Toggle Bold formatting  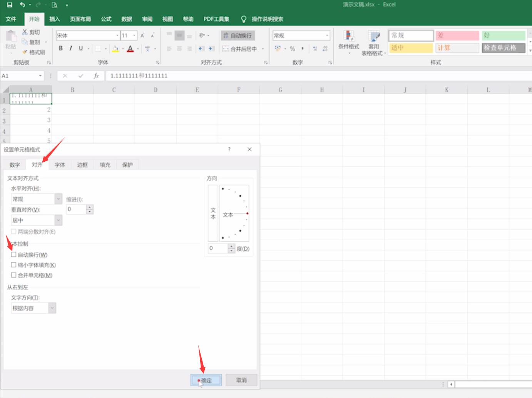pyautogui.click(x=60, y=48)
